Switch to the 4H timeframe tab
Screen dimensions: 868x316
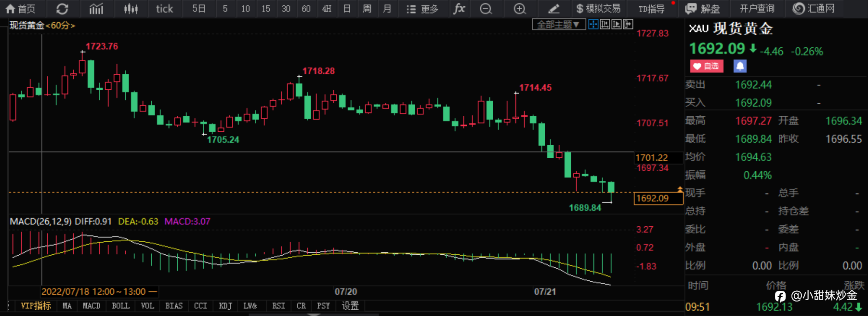pos(327,9)
